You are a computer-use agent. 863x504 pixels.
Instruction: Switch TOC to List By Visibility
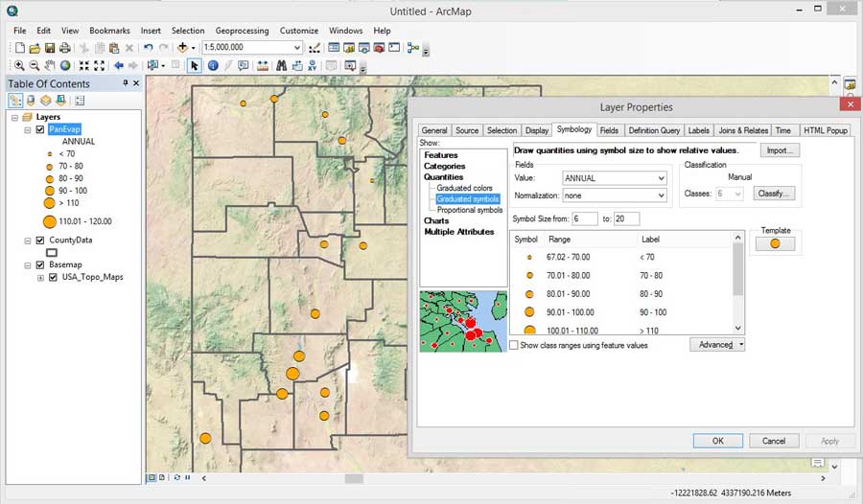[x=46, y=101]
